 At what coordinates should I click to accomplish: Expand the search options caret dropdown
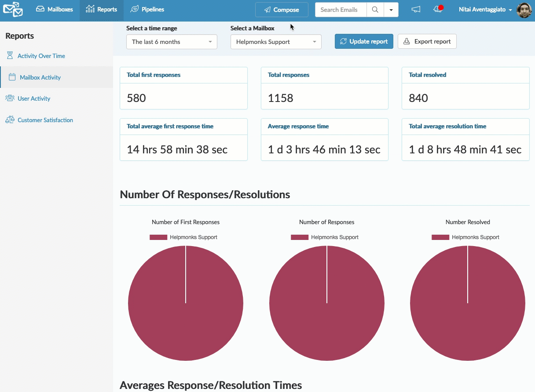(391, 10)
